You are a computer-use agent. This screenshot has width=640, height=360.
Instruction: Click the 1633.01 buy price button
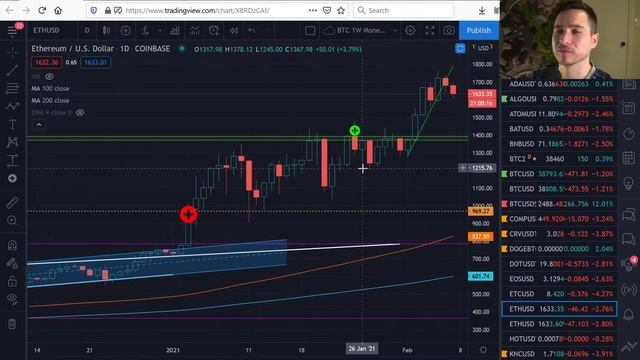click(96, 62)
